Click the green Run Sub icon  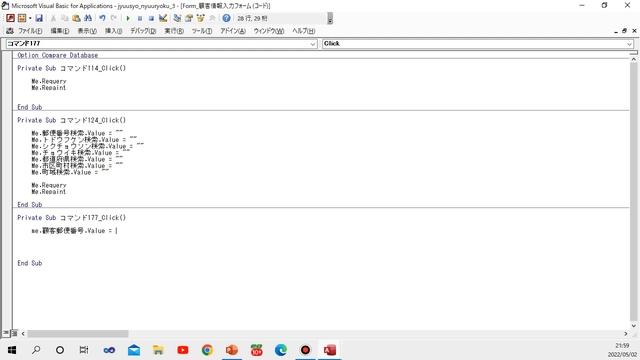pyautogui.click(x=128, y=18)
